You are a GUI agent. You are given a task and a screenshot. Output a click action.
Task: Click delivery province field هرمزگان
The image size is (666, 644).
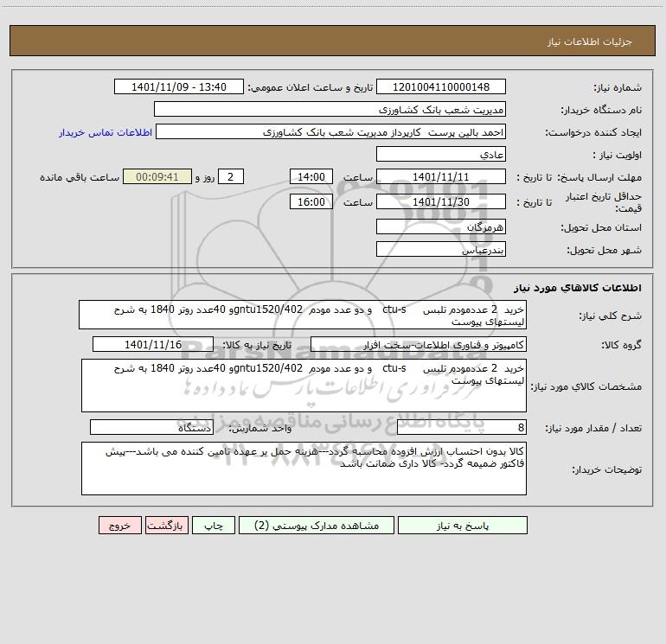[x=441, y=226]
